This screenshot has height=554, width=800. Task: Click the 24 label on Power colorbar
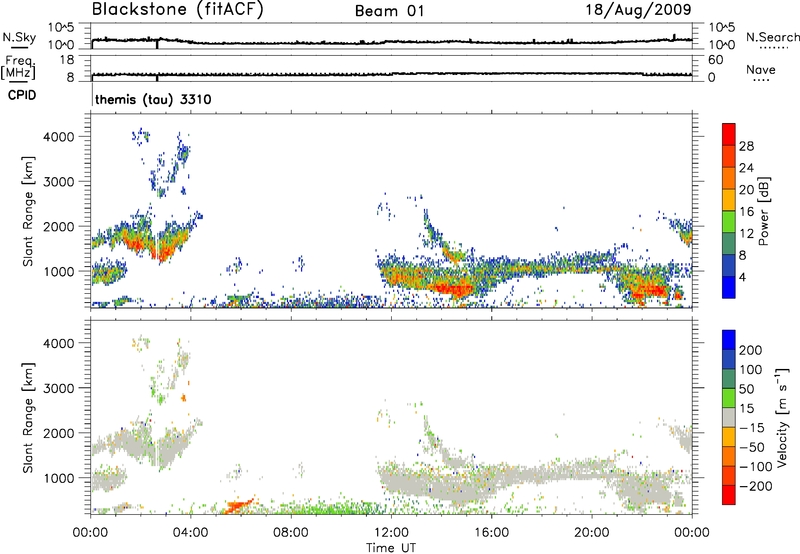(746, 168)
